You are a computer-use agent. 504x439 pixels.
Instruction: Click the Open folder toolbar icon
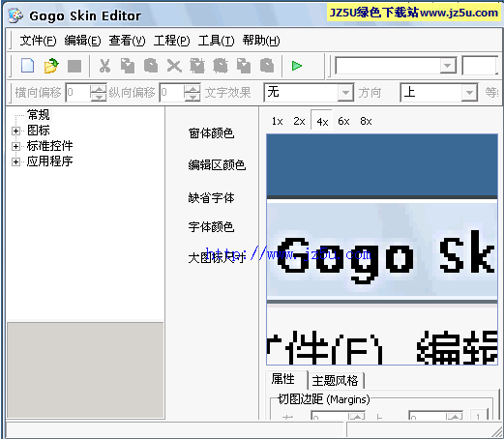pos(51,66)
